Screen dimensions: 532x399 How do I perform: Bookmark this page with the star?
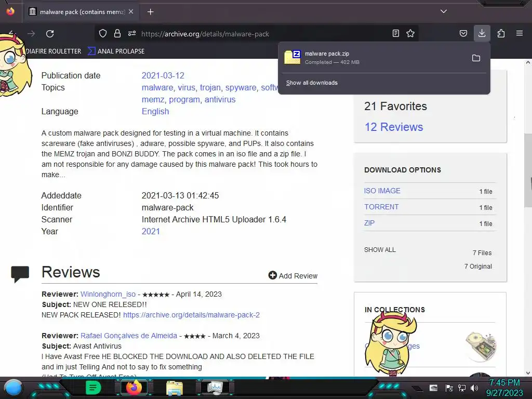tap(410, 33)
